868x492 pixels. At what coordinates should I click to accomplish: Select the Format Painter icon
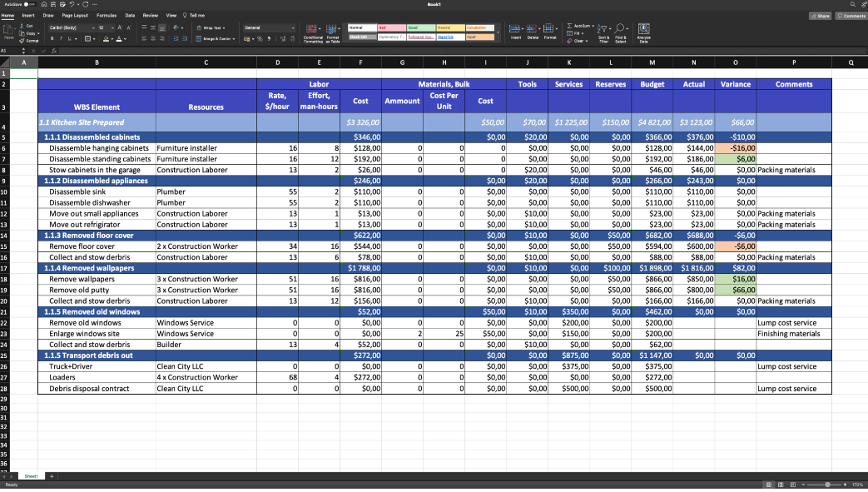[22, 40]
